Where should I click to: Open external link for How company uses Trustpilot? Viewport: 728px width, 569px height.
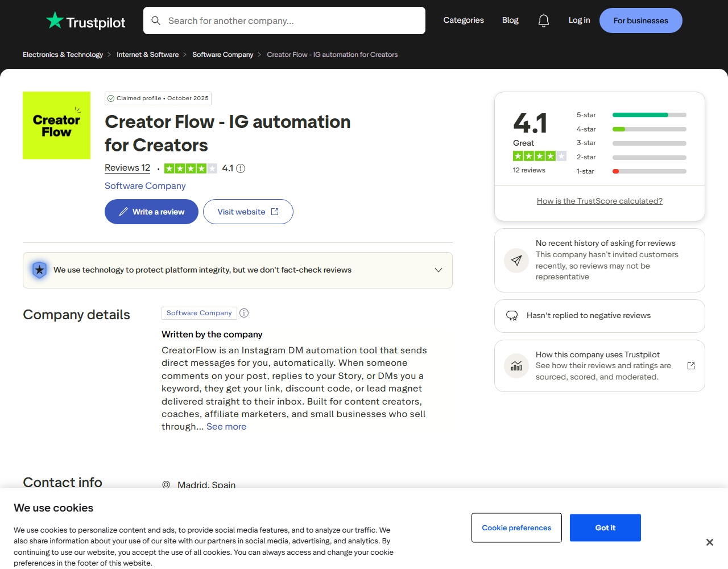691,366
